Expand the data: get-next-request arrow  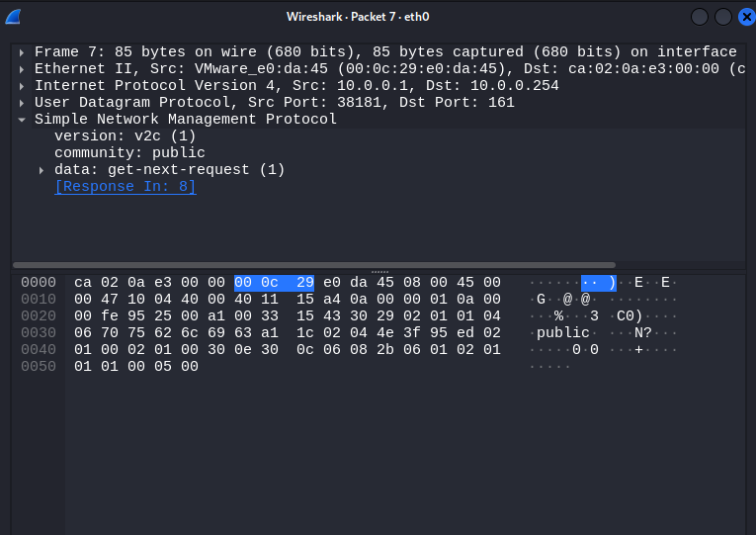[42, 170]
